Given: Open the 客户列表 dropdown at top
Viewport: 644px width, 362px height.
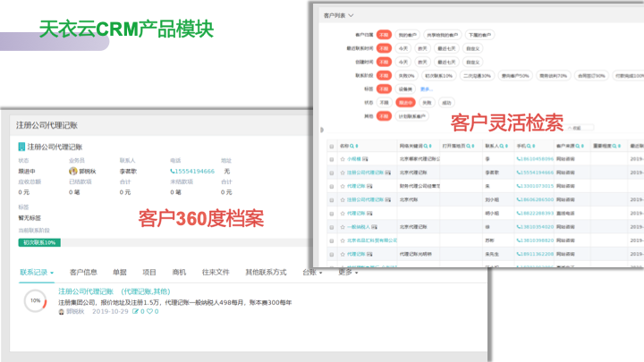Looking at the screenshot, I should pos(338,15).
